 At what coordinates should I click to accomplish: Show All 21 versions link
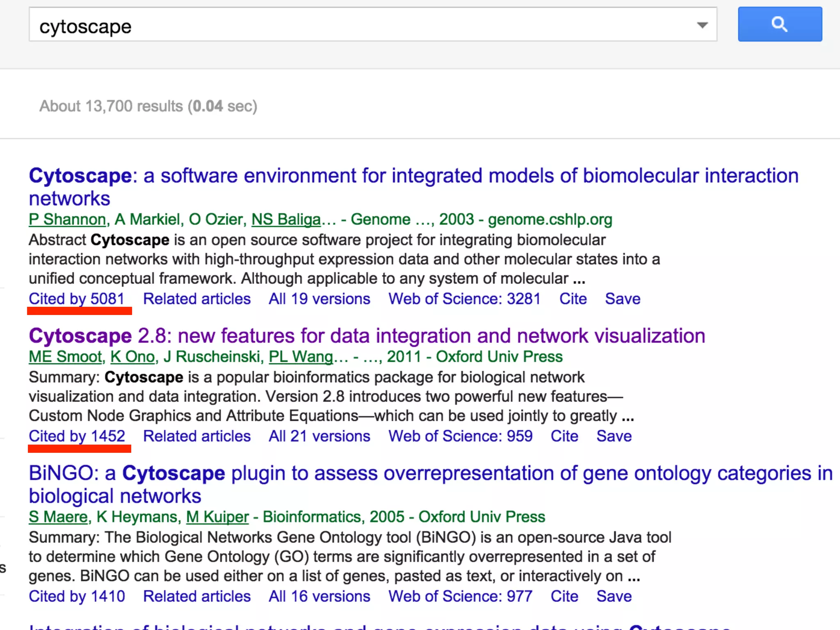click(x=320, y=436)
